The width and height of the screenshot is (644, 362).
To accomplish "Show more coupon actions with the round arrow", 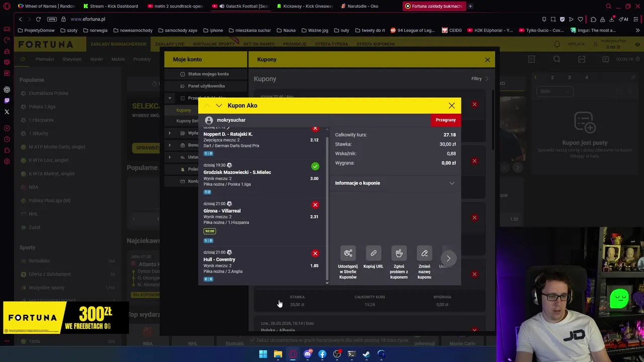I will [448, 258].
